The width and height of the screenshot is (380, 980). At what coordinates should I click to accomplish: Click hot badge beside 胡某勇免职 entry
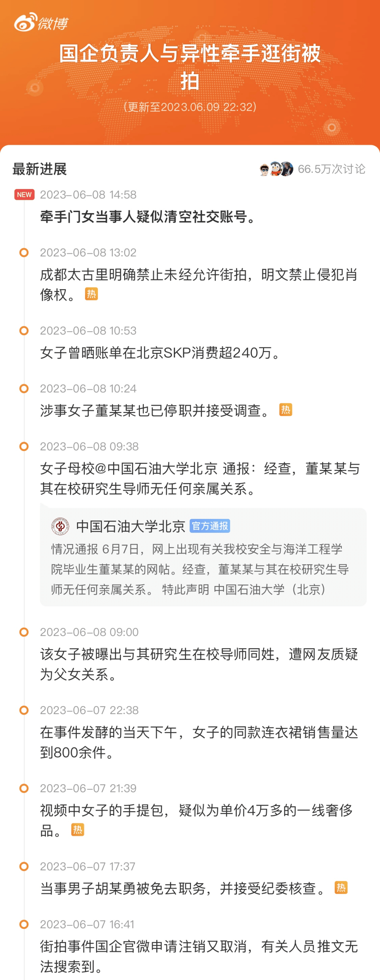click(x=341, y=888)
